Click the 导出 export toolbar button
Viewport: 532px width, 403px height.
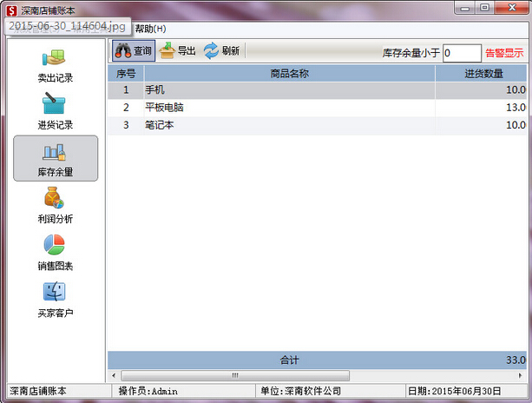pyautogui.click(x=177, y=51)
